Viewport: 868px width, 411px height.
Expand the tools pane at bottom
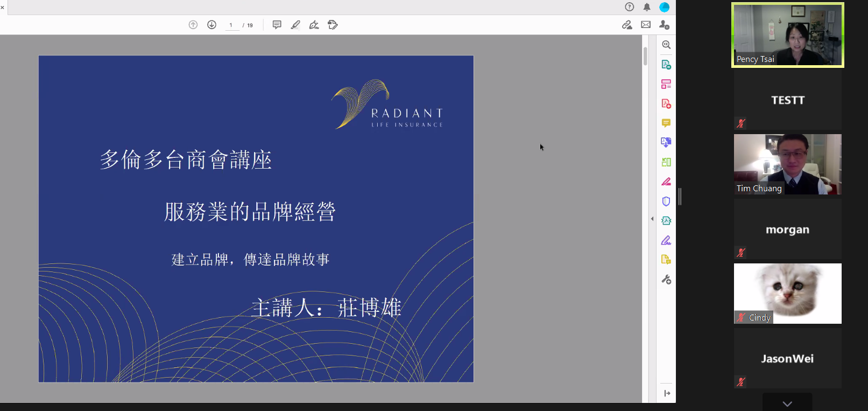pos(667,393)
